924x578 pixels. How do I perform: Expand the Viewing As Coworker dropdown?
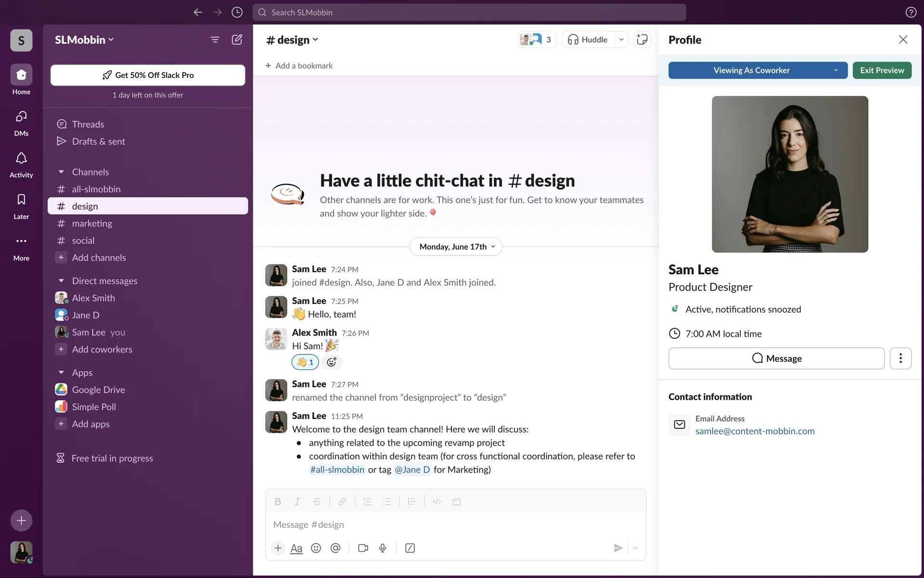click(836, 70)
